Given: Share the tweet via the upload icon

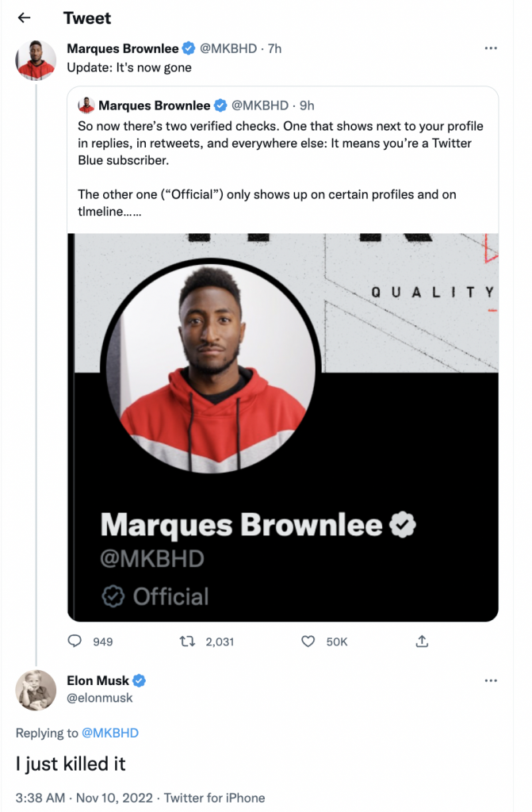Looking at the screenshot, I should tap(423, 641).
